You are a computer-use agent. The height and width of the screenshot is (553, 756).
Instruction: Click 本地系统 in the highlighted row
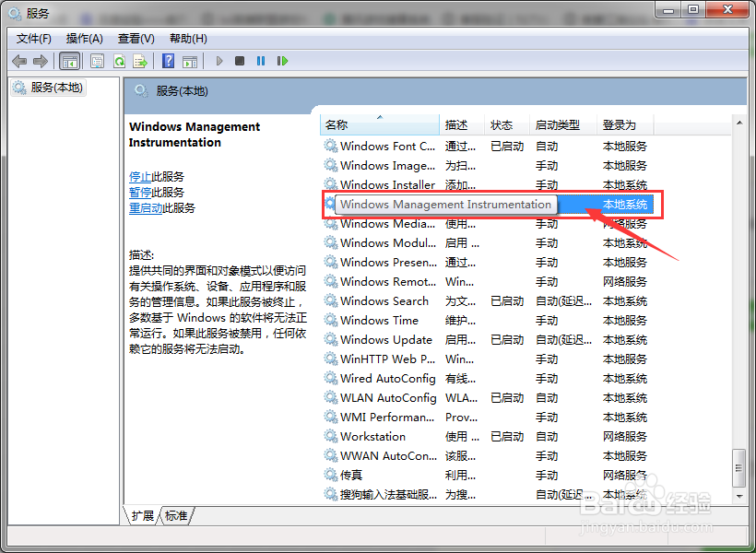click(x=625, y=205)
